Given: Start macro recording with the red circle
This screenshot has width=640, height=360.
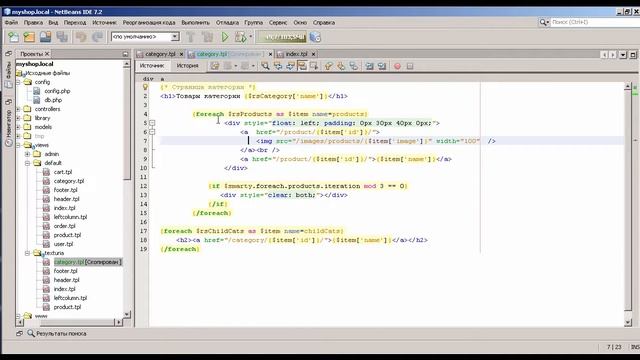Looking at the screenshot, I should click(x=398, y=66).
